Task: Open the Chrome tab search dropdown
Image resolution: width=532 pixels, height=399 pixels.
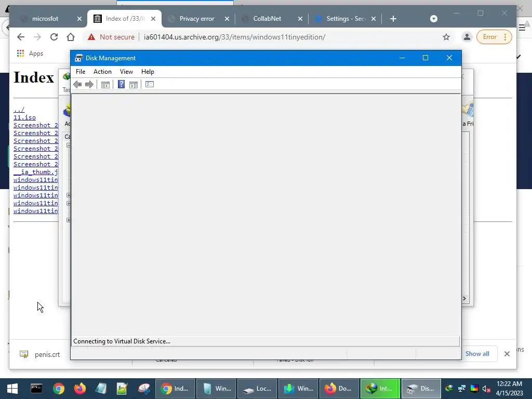Action: coord(434,19)
